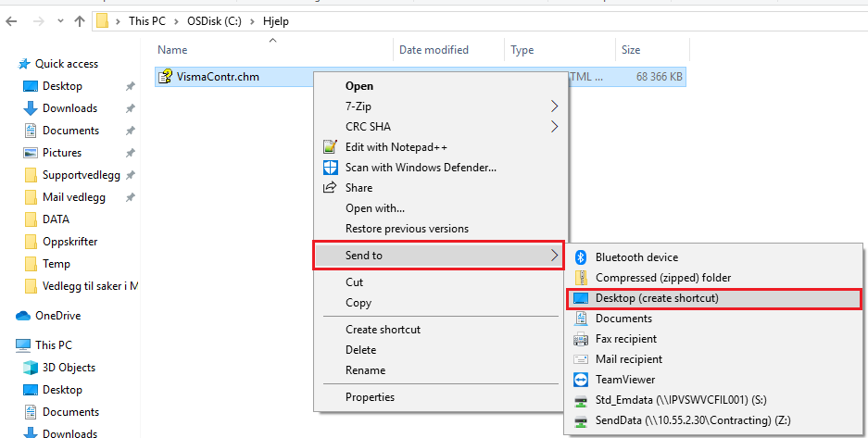
Task: Choose Desktop (create shortcut) option
Action: pos(657,298)
